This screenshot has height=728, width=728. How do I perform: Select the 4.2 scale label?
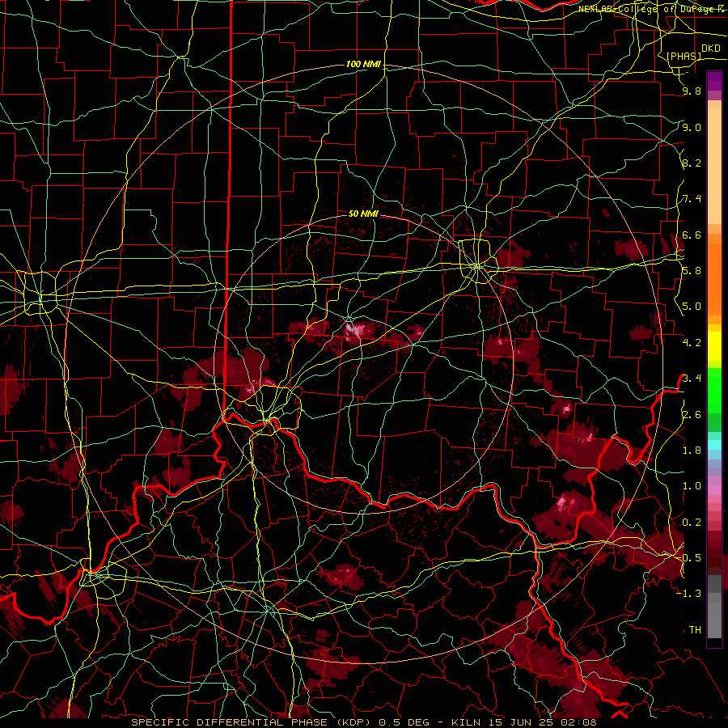coord(692,343)
